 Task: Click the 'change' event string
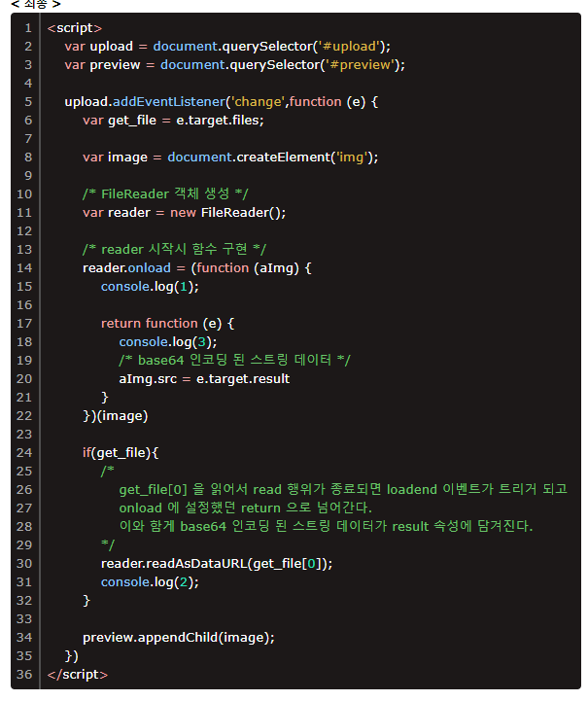(258, 102)
